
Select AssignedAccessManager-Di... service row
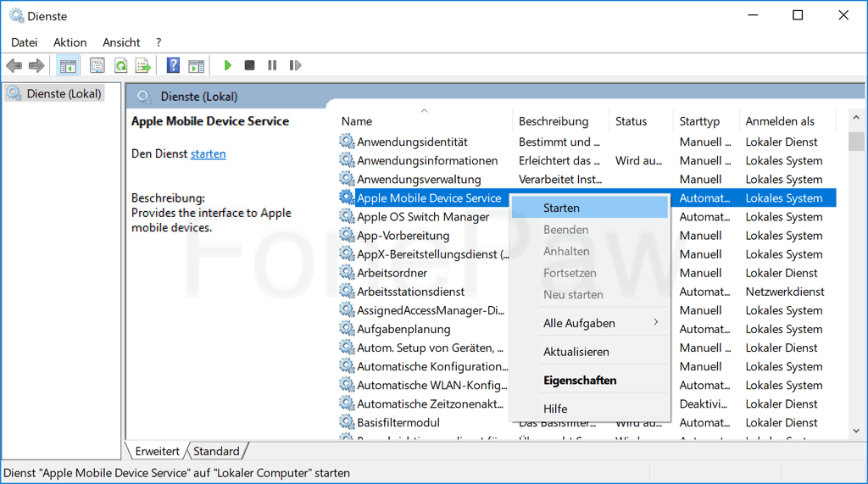pyautogui.click(x=431, y=310)
